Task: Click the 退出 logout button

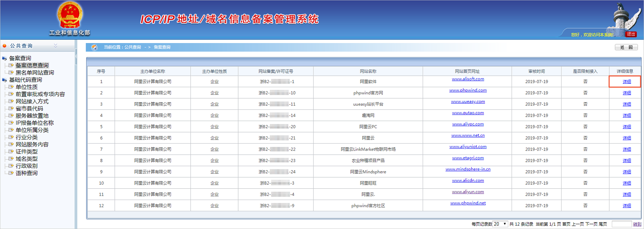Action: click(x=631, y=34)
